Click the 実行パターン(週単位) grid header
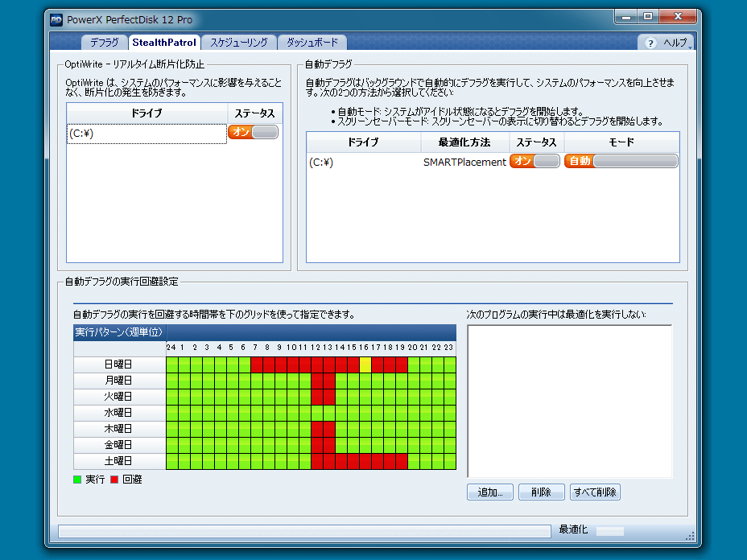The image size is (747, 560). 119,332
